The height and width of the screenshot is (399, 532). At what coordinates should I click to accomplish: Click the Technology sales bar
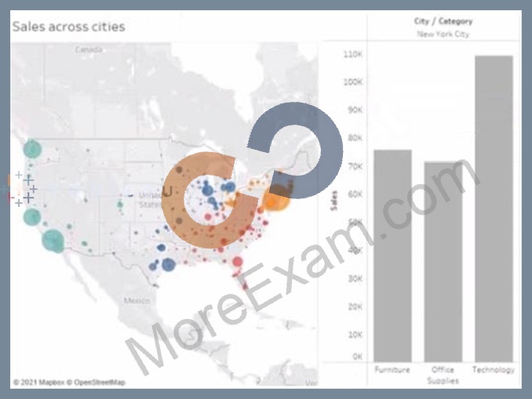point(494,209)
